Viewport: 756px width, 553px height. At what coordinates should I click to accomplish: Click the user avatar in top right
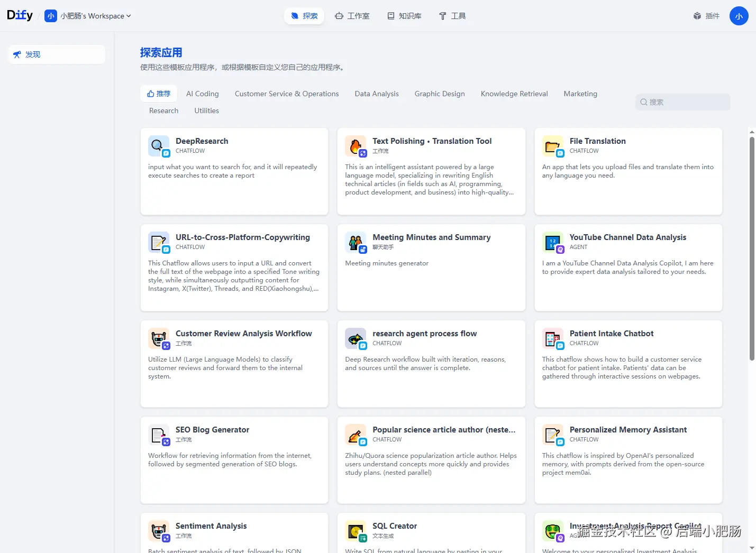pyautogui.click(x=739, y=16)
